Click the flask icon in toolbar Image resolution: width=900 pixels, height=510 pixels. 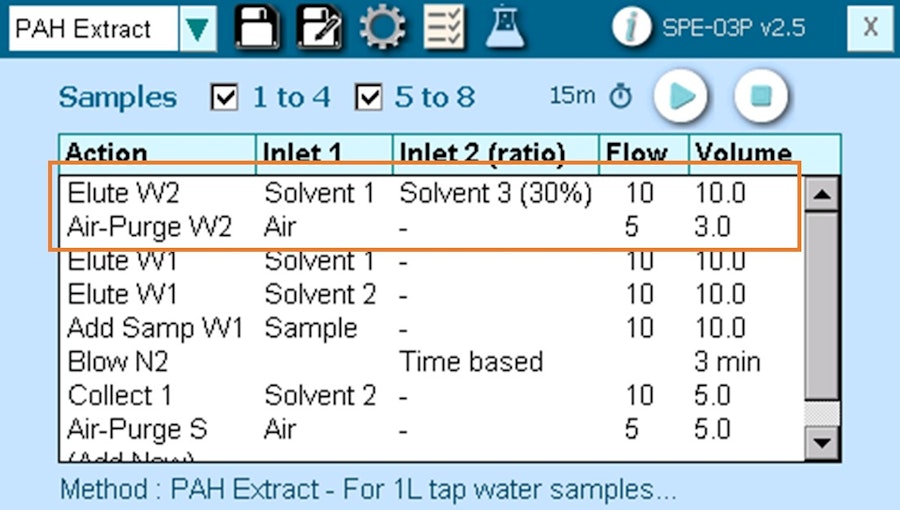click(x=505, y=27)
